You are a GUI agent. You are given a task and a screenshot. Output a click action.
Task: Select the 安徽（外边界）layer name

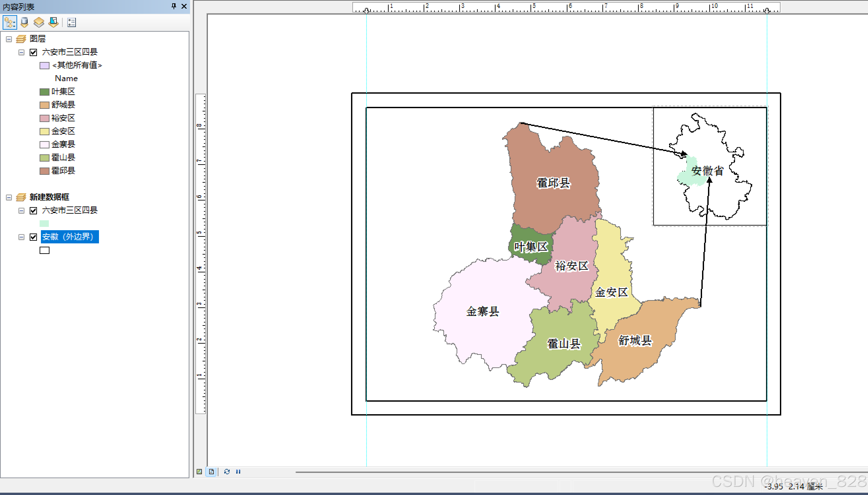coord(69,237)
